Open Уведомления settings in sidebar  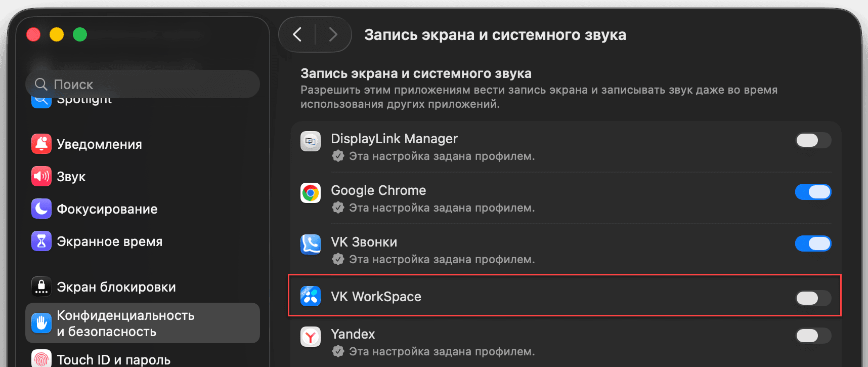point(143,144)
